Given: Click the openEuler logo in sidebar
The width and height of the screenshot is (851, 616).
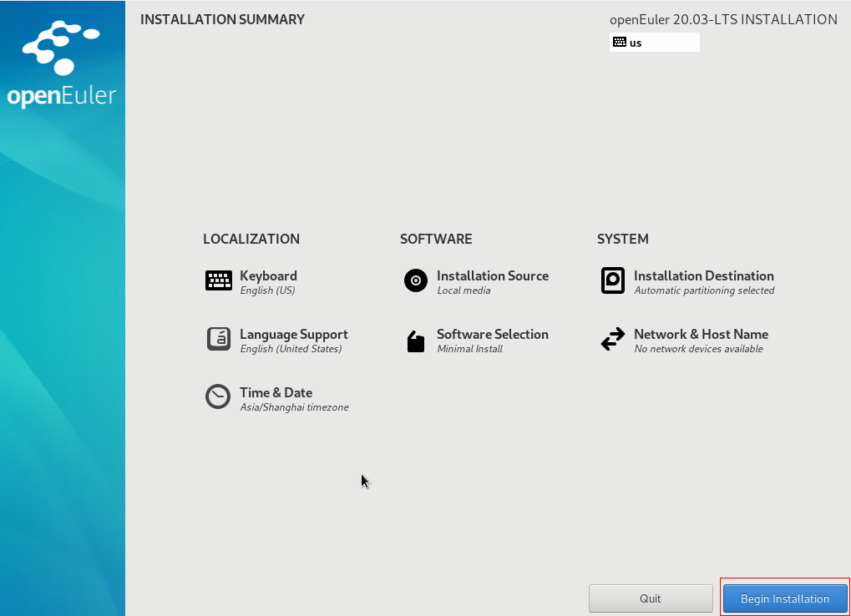Looking at the screenshot, I should 62,65.
